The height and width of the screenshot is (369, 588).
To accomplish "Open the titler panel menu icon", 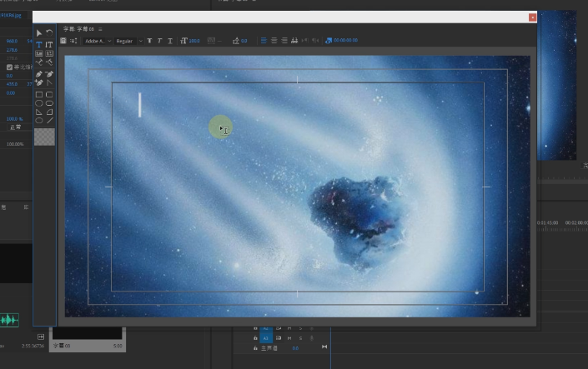I will pos(100,29).
